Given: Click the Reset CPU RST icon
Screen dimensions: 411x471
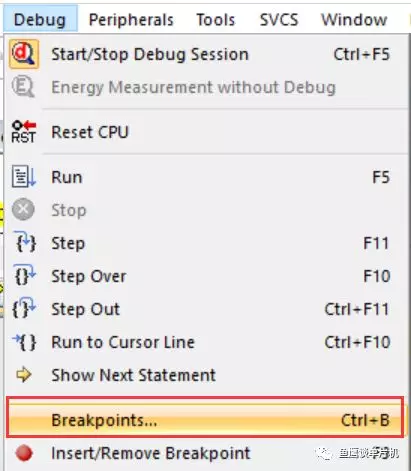Looking at the screenshot, I should [24, 132].
